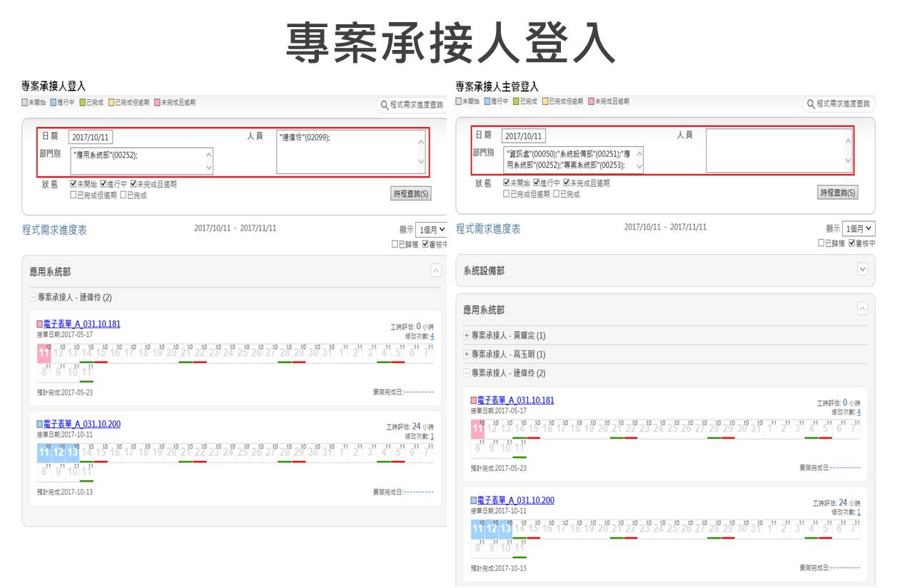Collapse 應用系統部 section in right panel

[x=862, y=309]
